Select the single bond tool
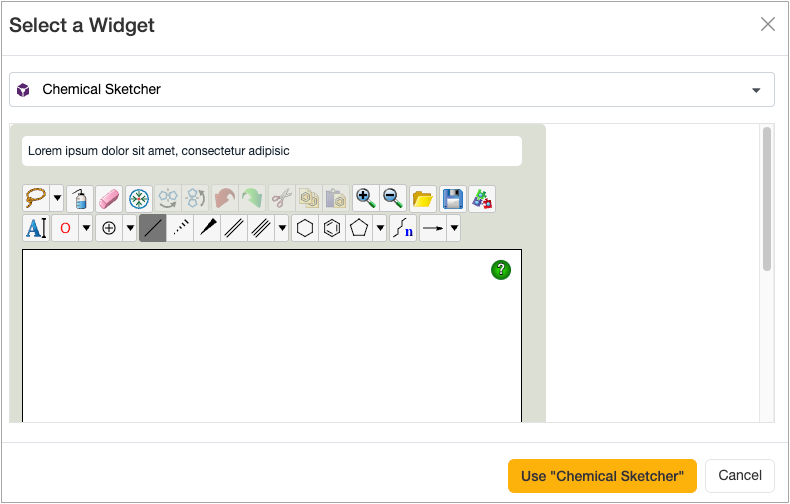This screenshot has width=790, height=504. tap(153, 228)
